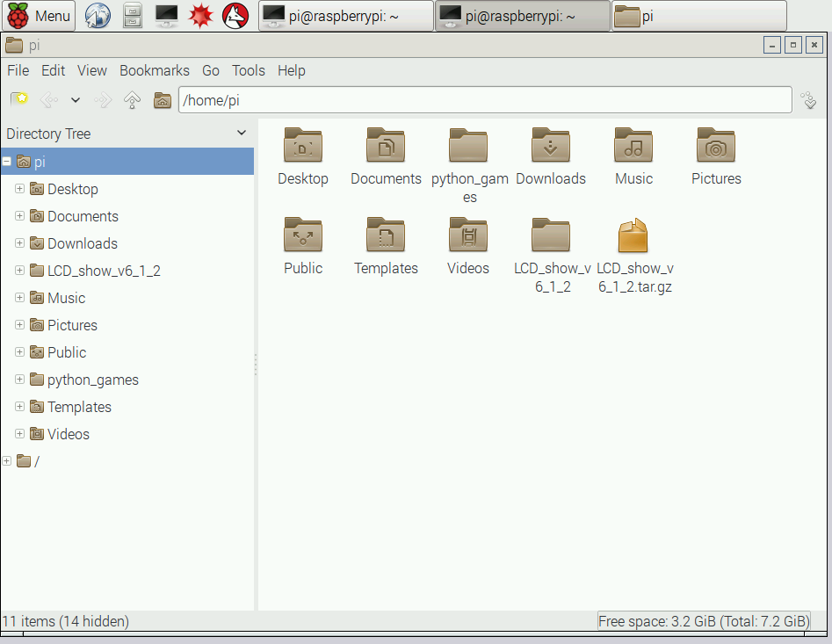Click the Home folder toolbar icon
The height and width of the screenshot is (644, 832).
tap(163, 100)
